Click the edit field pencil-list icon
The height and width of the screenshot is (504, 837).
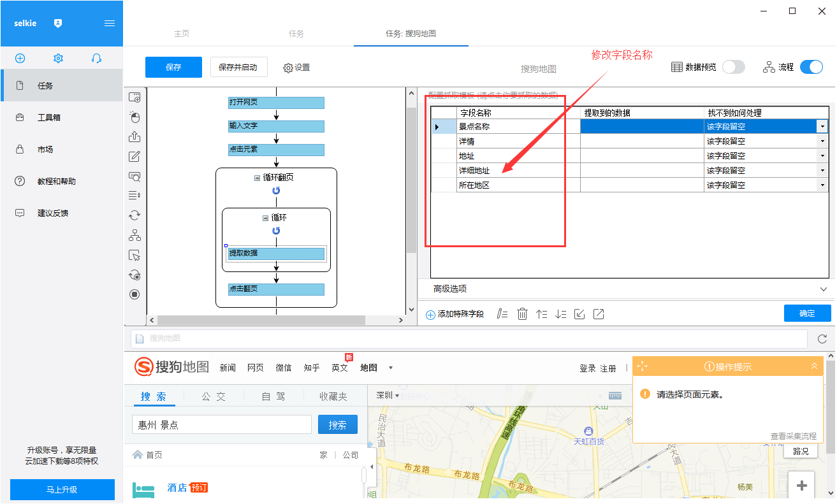coord(502,313)
